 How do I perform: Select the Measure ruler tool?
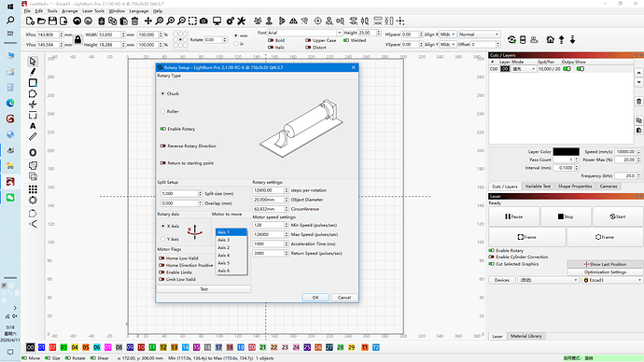tap(33, 136)
